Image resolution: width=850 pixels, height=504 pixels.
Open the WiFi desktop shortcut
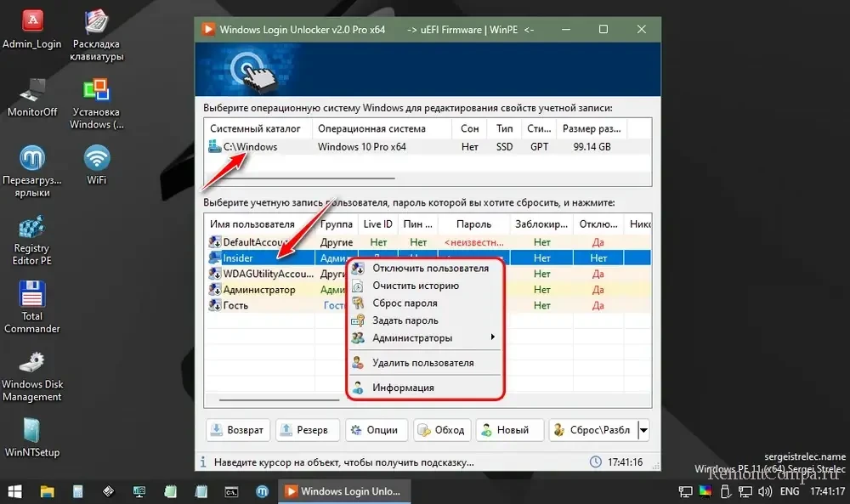pyautogui.click(x=97, y=165)
